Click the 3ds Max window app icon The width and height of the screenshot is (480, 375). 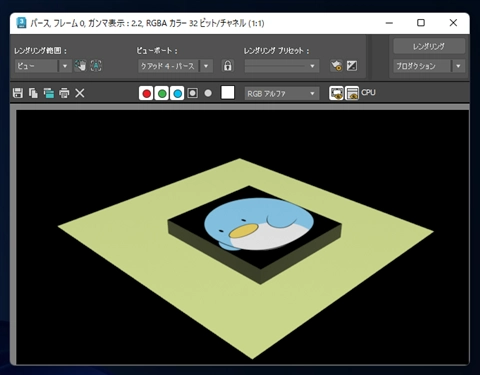tap(21, 23)
